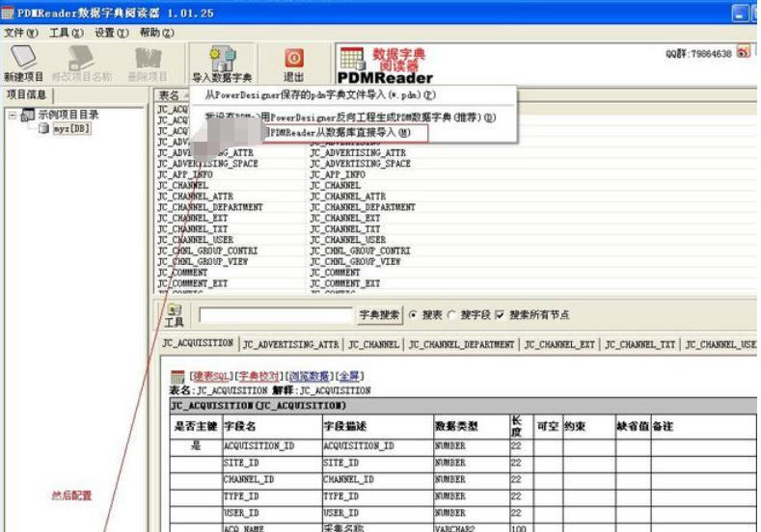Click the 表名 column header
Image resolution: width=761 pixels, height=532 pixels.
pyautogui.click(x=172, y=95)
